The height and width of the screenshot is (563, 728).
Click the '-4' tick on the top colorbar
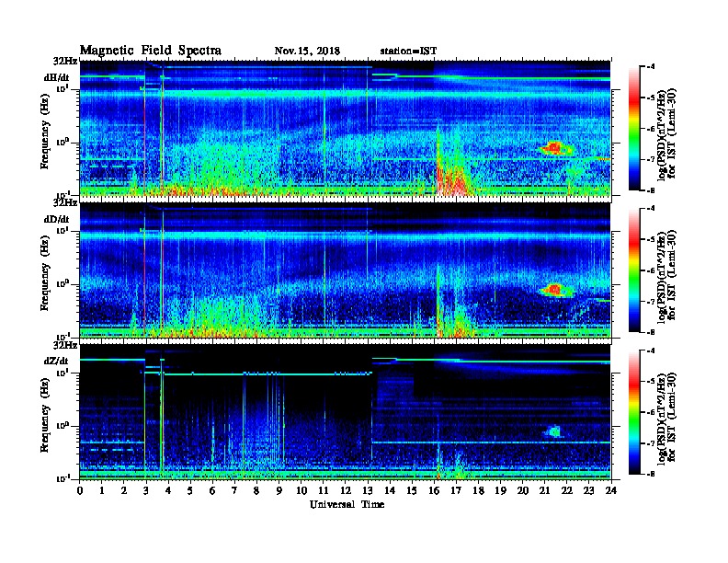pyautogui.click(x=650, y=67)
